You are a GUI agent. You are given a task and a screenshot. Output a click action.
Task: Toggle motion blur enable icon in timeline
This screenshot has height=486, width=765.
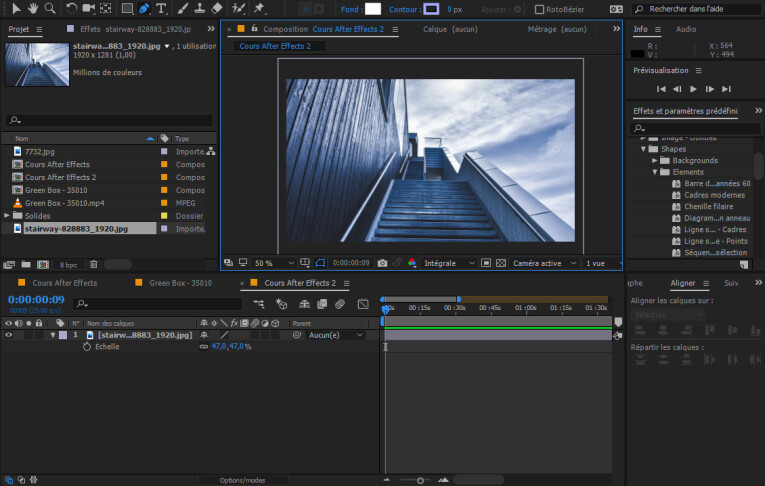click(340, 304)
